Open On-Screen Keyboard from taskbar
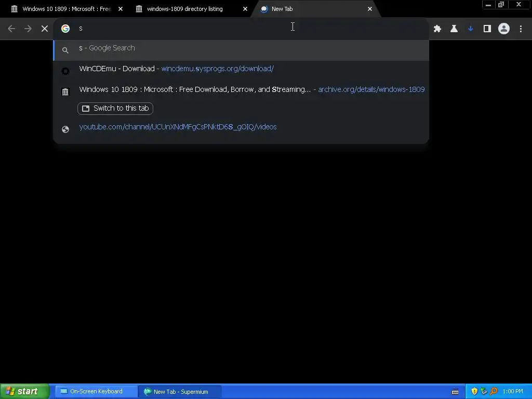The height and width of the screenshot is (399, 532). (x=96, y=392)
